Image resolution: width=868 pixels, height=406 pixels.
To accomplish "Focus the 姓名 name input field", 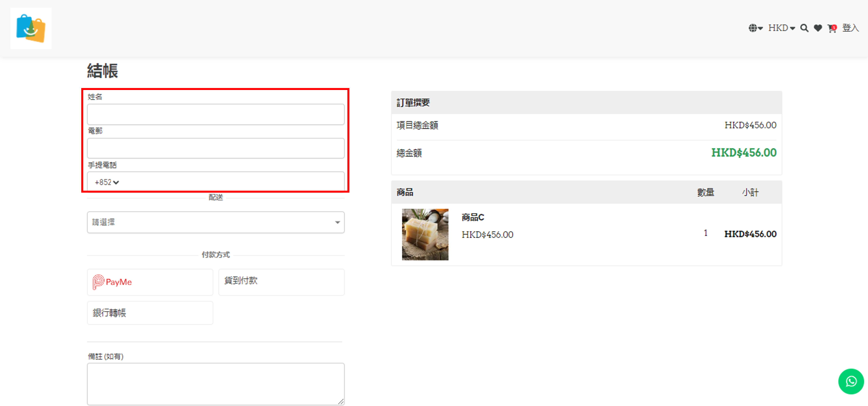I will (216, 114).
